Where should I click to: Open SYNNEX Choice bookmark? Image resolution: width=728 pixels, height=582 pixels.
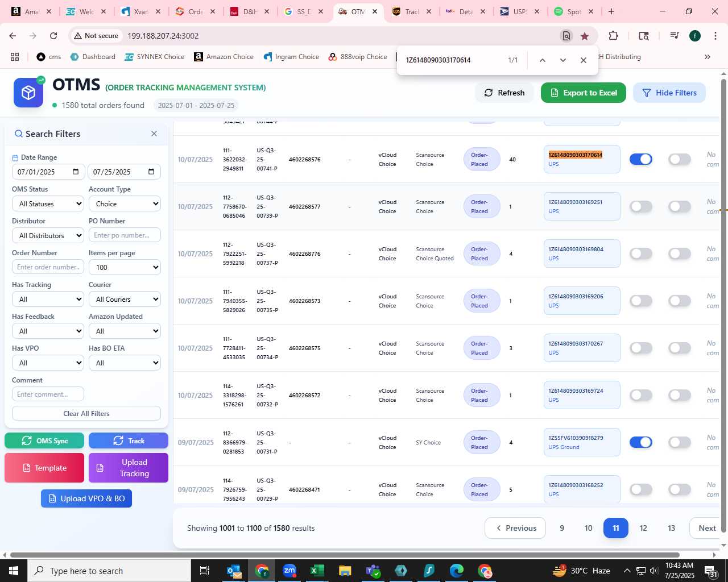click(154, 57)
